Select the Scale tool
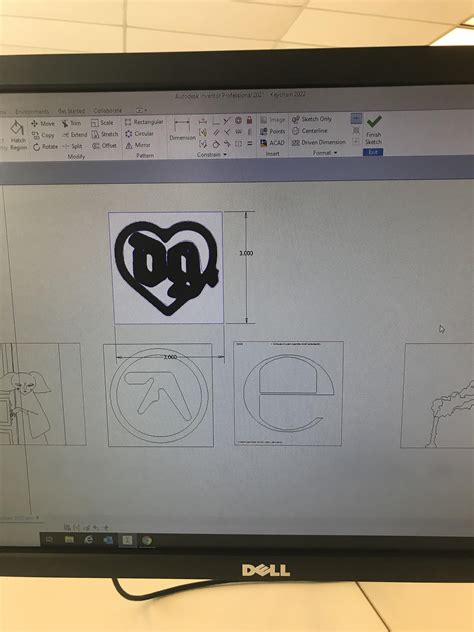Viewport: 474px width, 632px height. click(x=102, y=123)
